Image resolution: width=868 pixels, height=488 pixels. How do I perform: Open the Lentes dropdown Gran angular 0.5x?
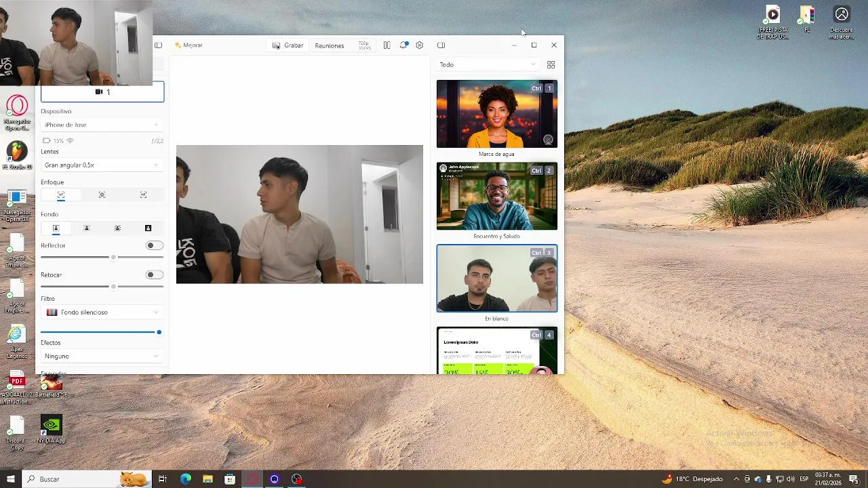(102, 165)
